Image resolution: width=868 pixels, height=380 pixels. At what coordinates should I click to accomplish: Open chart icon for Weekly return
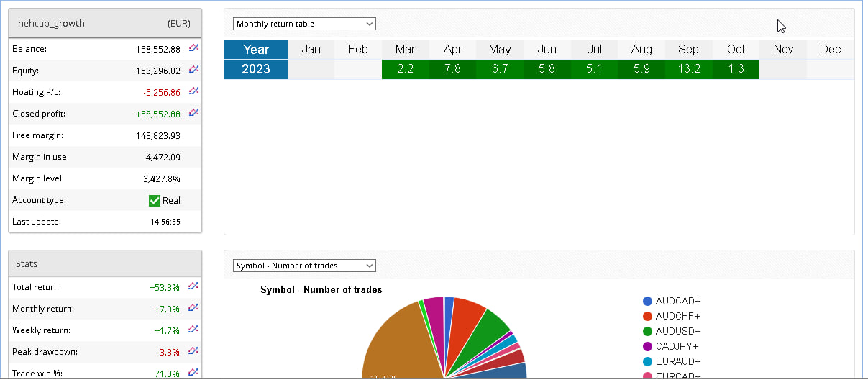click(x=193, y=330)
